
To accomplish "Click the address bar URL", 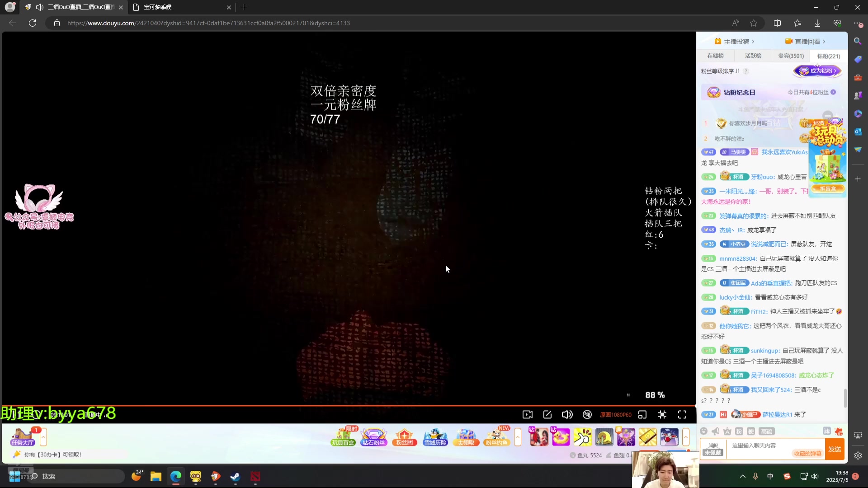I will pos(208,23).
